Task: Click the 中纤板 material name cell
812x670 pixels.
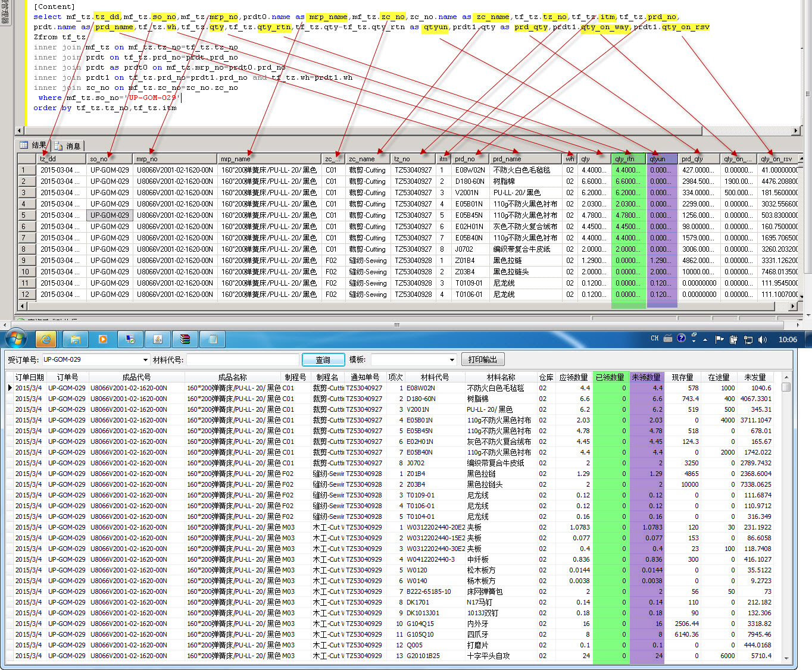Action: pos(501,559)
